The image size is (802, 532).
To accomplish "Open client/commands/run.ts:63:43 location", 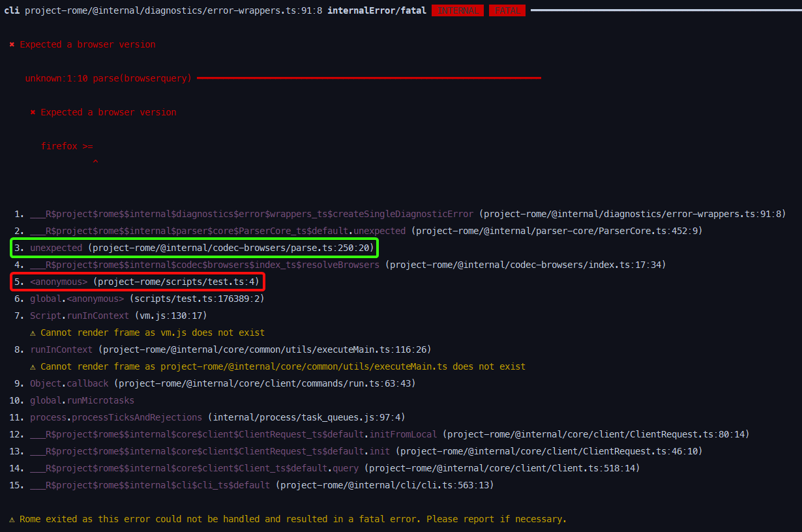I will (265, 383).
